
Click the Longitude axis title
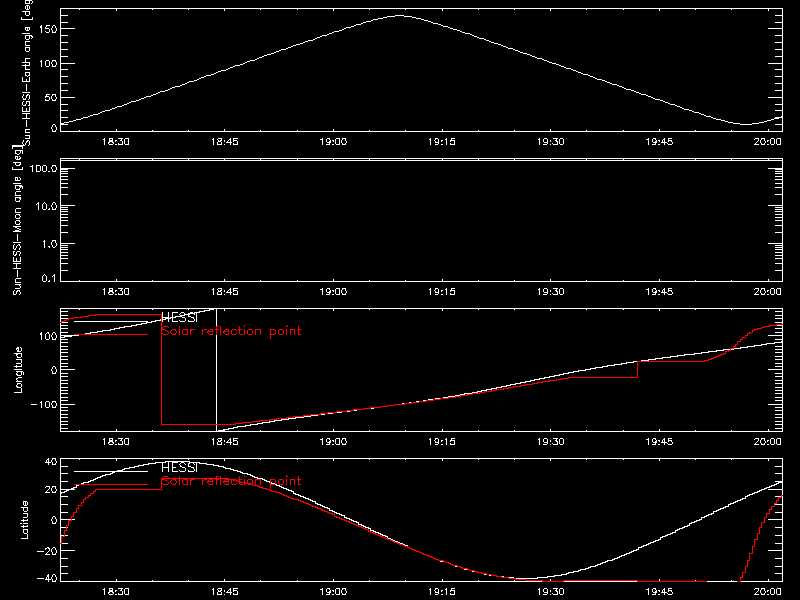18,370
